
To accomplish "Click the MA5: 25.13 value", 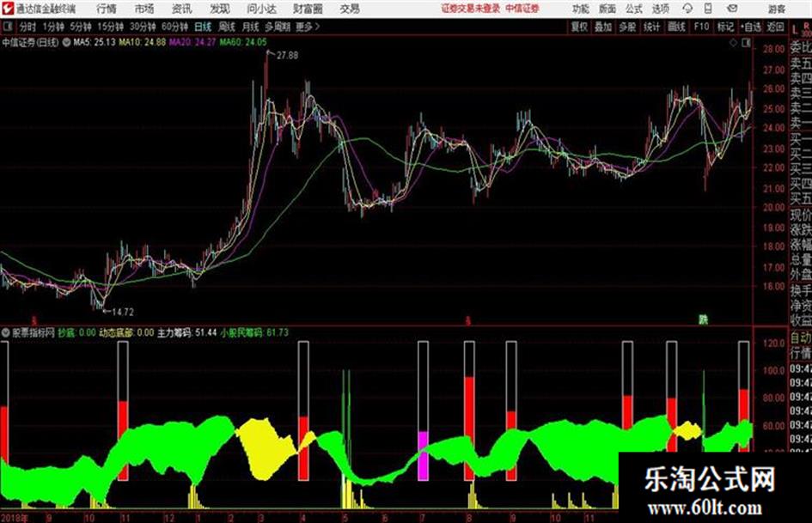I will [x=95, y=42].
